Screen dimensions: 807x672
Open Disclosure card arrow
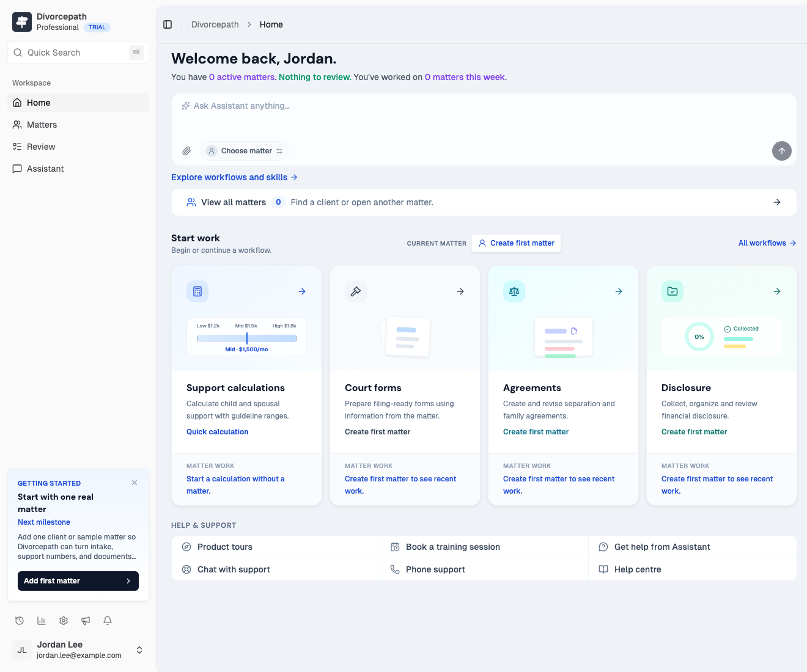click(x=777, y=291)
